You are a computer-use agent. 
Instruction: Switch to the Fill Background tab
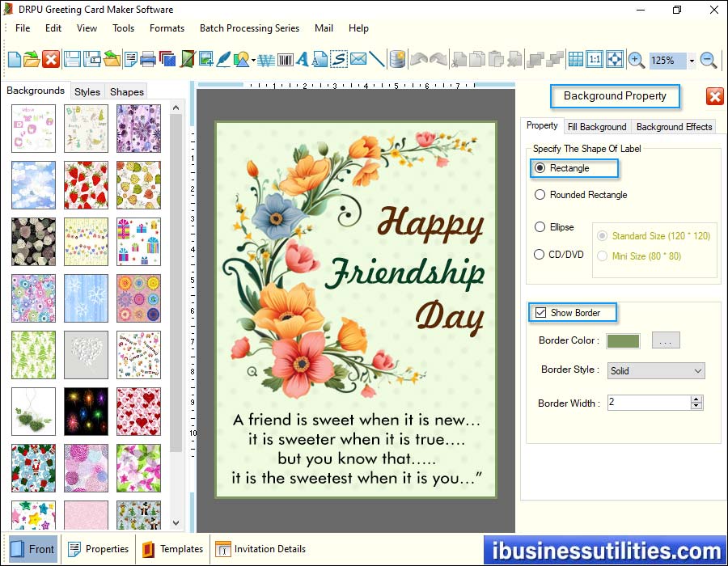(x=596, y=127)
